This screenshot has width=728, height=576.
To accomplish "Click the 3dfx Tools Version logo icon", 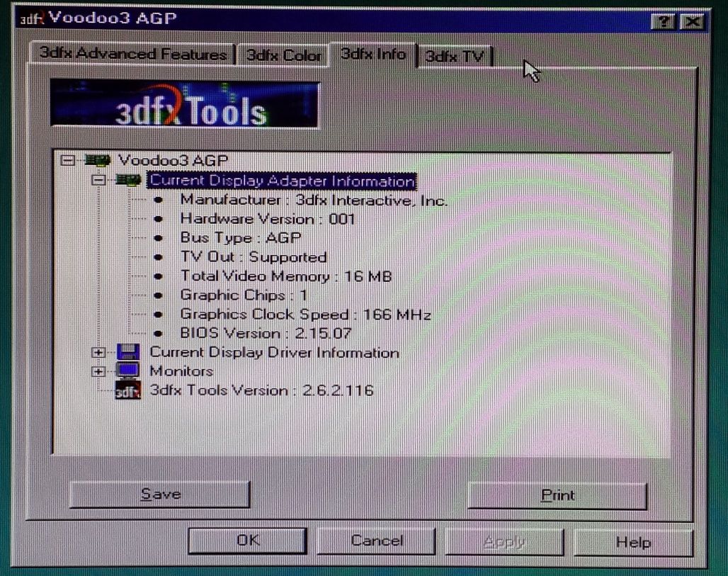I will [127, 390].
